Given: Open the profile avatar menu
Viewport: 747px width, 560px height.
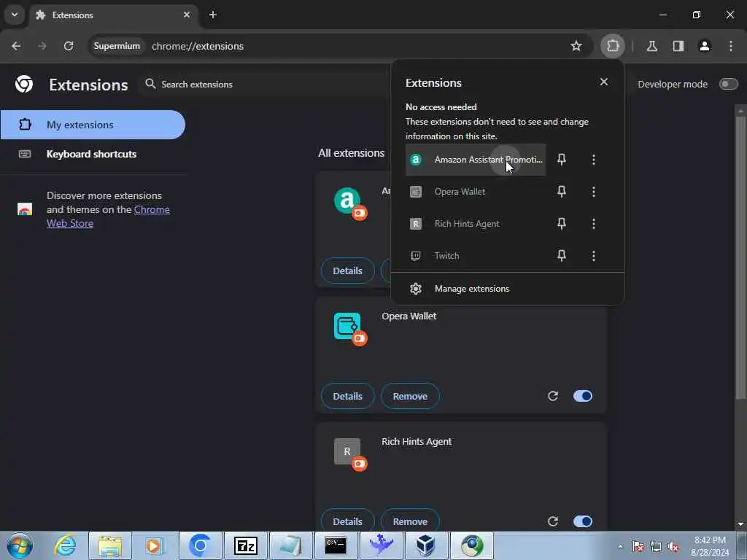Looking at the screenshot, I should 704,46.
